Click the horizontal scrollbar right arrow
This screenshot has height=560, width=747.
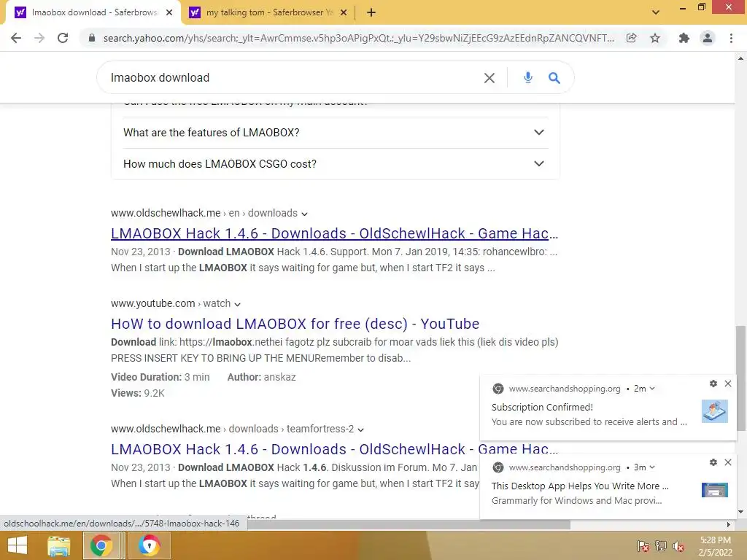coord(729,524)
